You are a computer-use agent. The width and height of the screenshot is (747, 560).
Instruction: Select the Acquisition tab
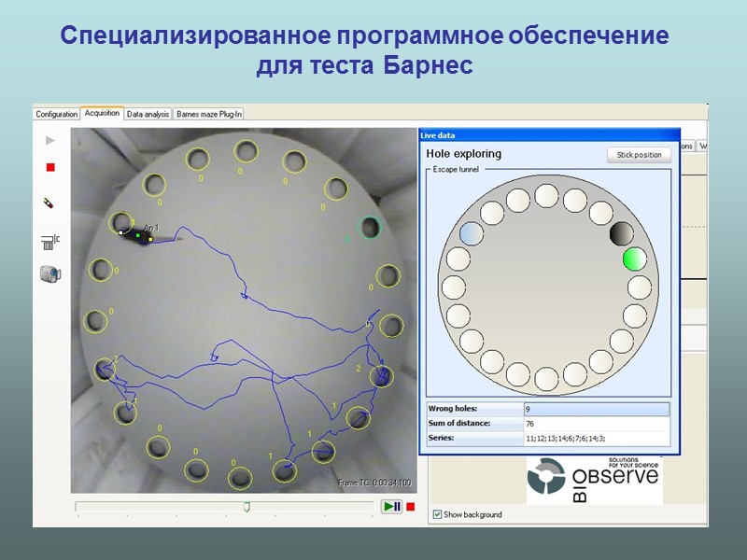pos(102,112)
